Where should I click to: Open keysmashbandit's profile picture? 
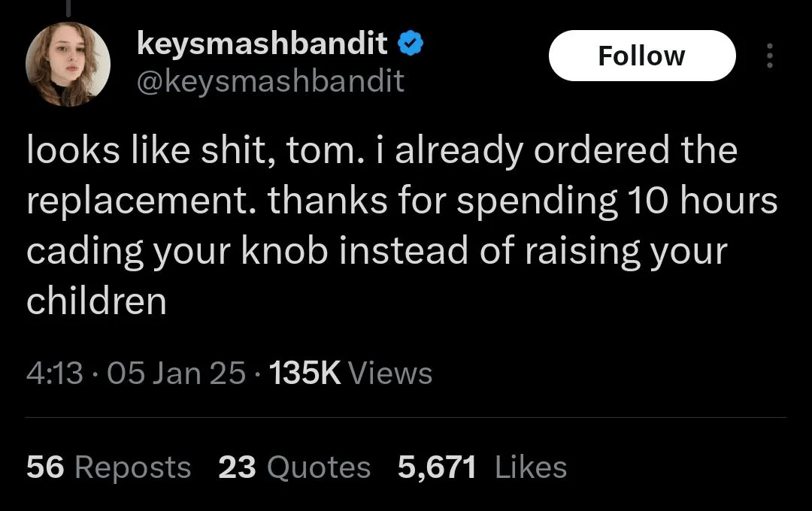coord(68,64)
